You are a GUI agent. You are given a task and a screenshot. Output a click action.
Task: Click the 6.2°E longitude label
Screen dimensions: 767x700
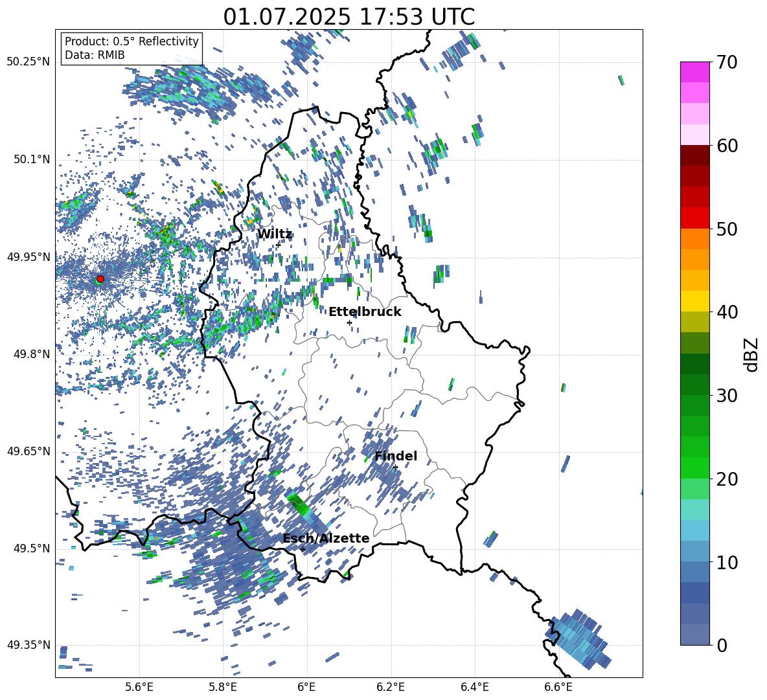point(391,687)
